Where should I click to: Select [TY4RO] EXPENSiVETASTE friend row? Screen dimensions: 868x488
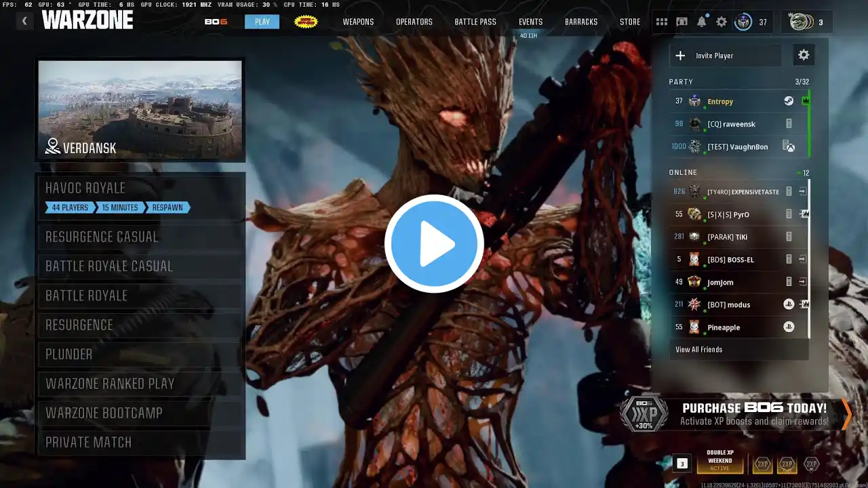738,192
